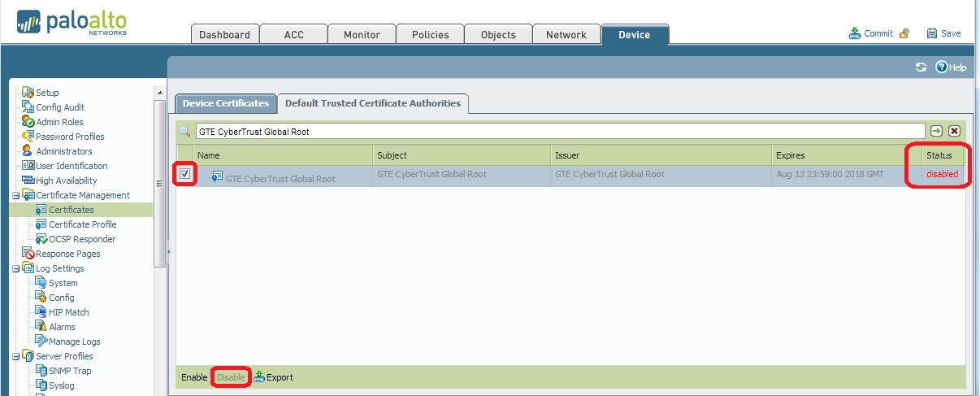This screenshot has height=396, width=980.
Task: Click the Disable button
Action: pyautogui.click(x=231, y=377)
